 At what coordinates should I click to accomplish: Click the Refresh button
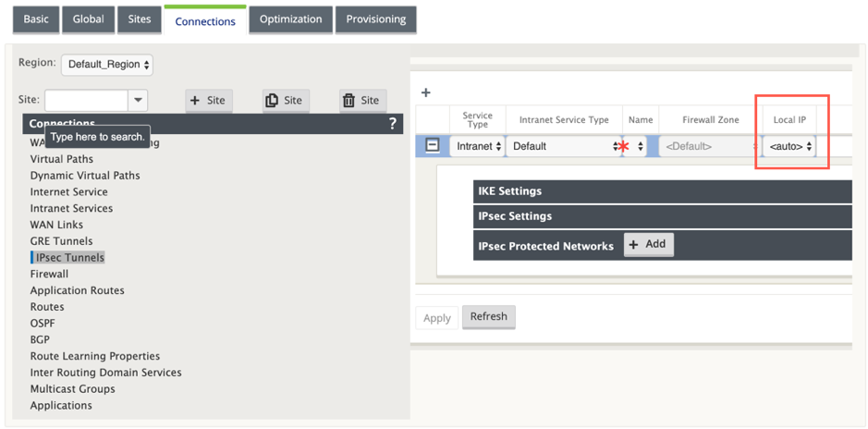coord(488,316)
